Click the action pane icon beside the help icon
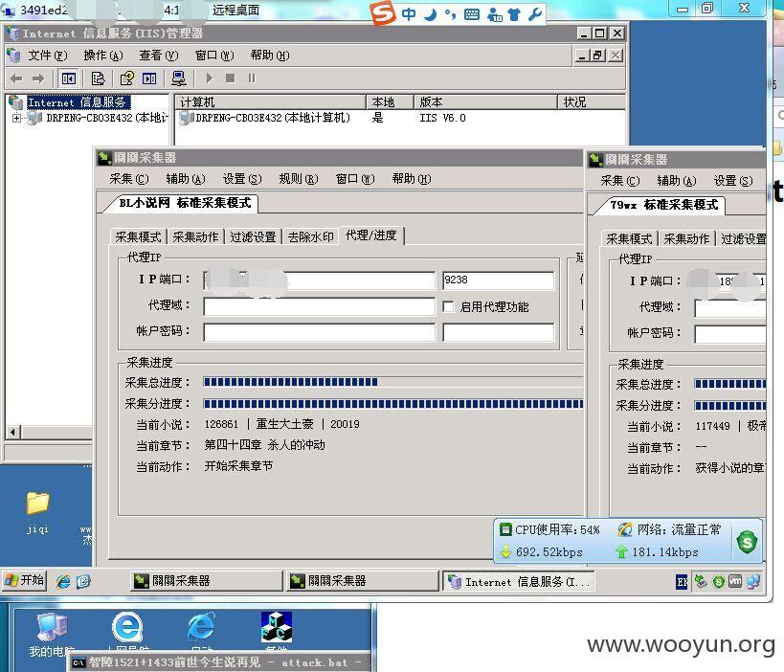The width and height of the screenshot is (784, 672). [149, 78]
